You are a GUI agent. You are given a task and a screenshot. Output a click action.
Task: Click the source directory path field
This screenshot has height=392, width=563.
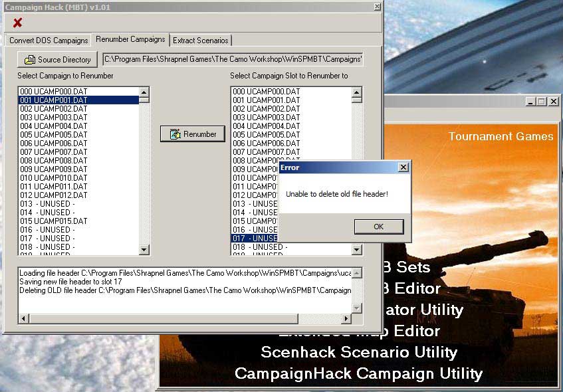click(233, 60)
